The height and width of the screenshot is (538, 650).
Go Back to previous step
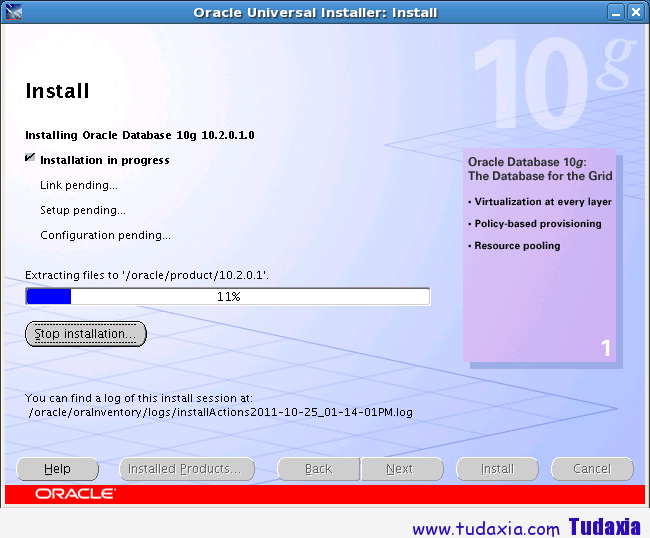[318, 469]
